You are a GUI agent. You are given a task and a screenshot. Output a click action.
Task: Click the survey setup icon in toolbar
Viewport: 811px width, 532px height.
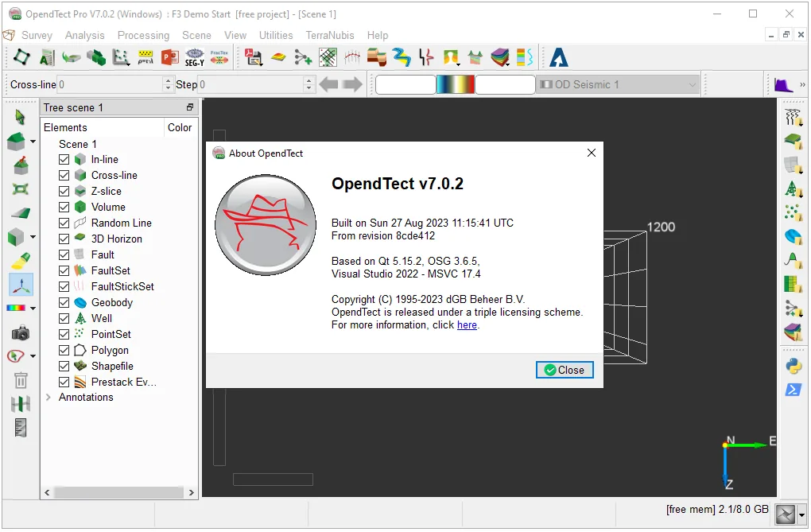(x=21, y=57)
